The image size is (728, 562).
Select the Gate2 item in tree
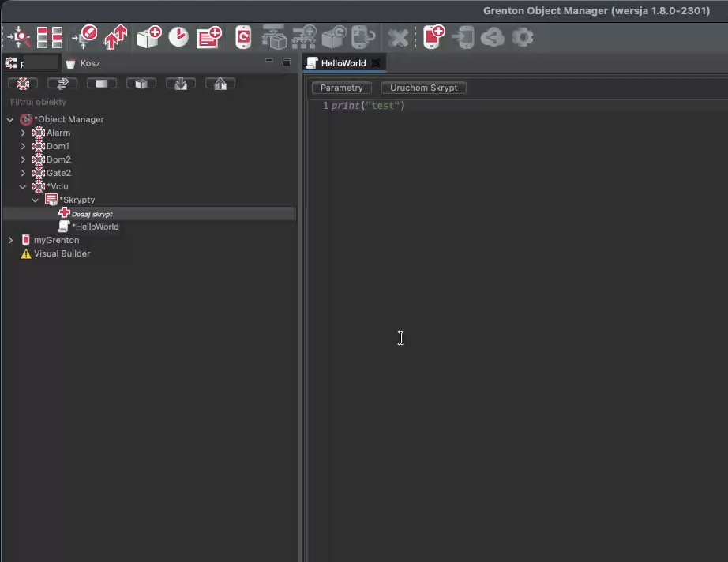click(x=58, y=173)
